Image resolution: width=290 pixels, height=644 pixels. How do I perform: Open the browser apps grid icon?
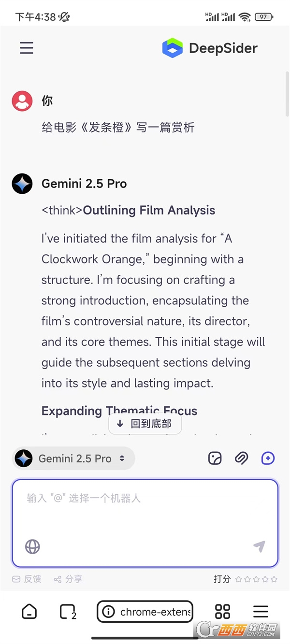point(222,612)
